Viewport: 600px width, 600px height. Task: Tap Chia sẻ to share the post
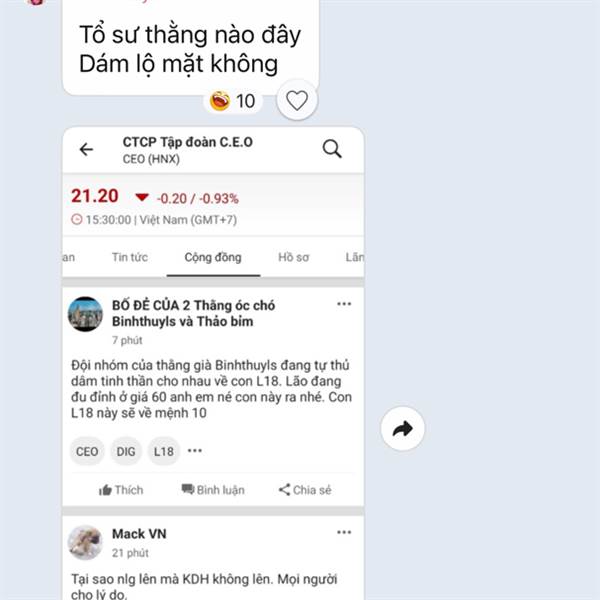(305, 490)
